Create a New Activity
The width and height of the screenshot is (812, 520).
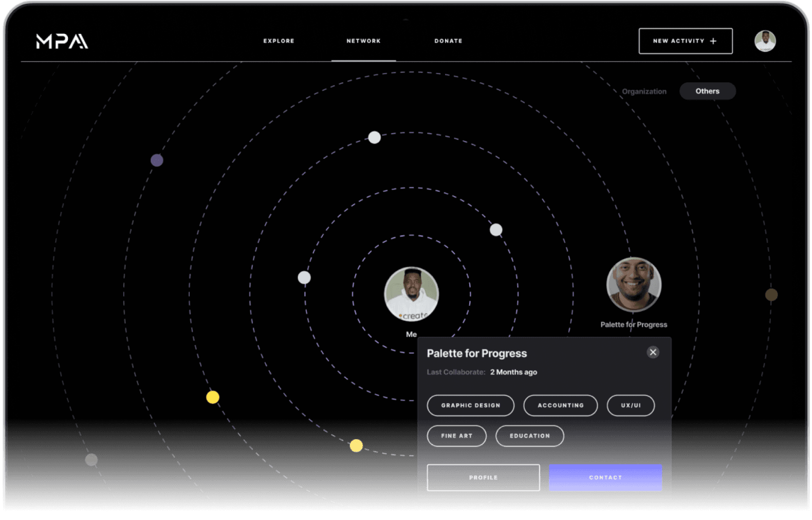[x=686, y=41]
